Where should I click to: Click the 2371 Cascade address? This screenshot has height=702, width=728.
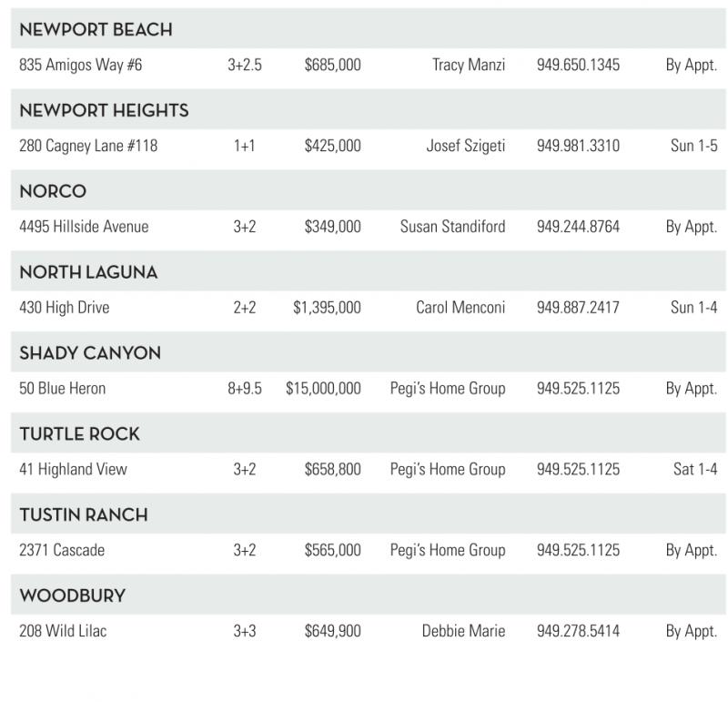click(62, 550)
